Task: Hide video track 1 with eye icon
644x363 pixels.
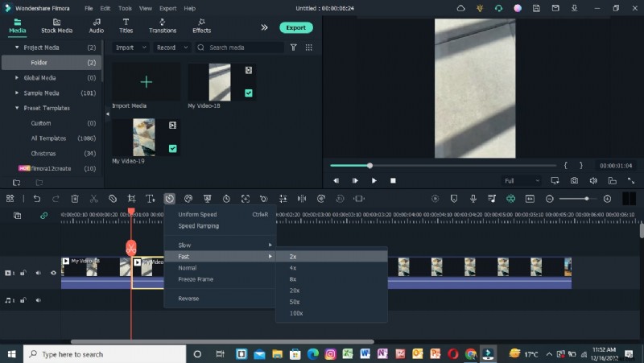Action: 53,273
